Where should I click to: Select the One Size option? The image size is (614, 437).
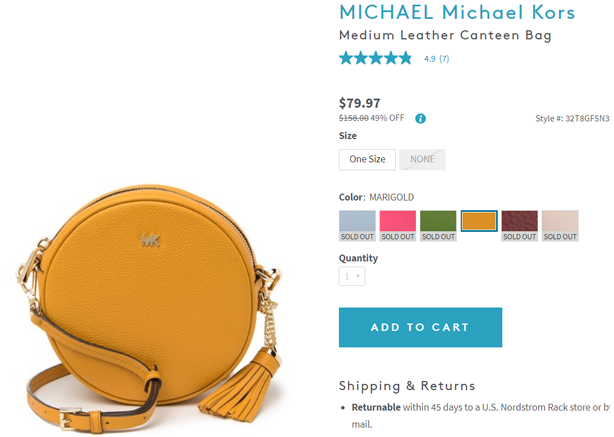(x=367, y=159)
